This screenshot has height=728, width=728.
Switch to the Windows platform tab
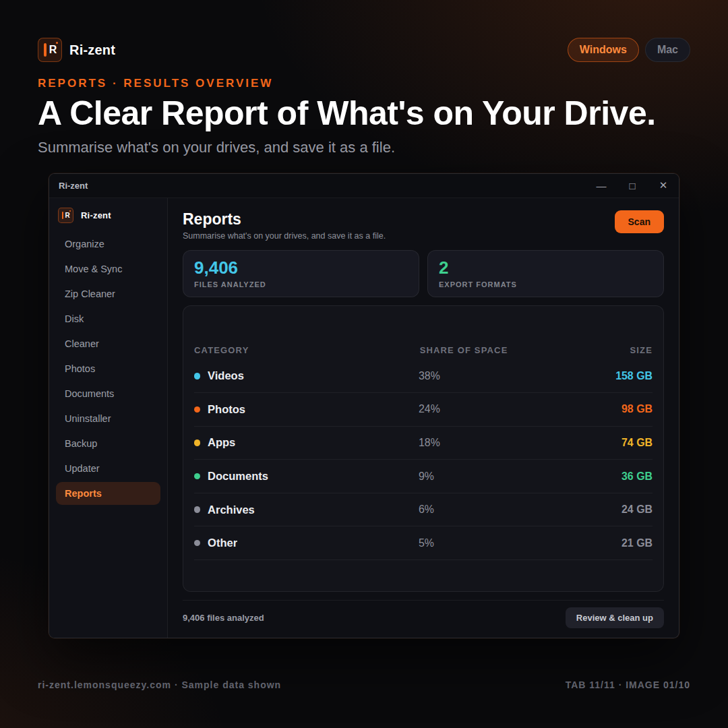(603, 50)
